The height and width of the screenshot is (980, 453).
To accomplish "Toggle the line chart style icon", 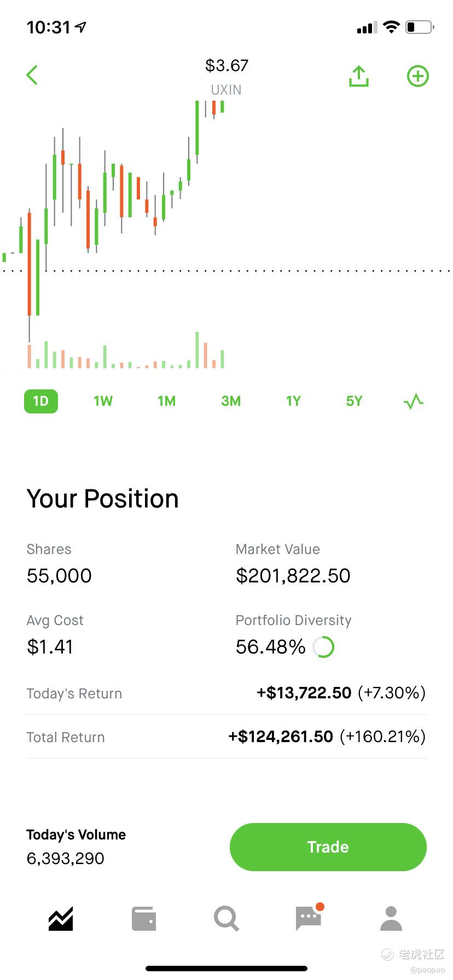I will click(x=414, y=401).
